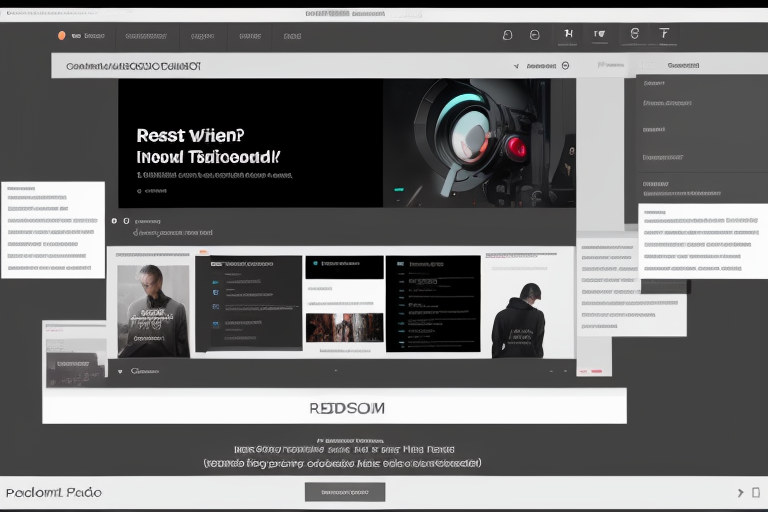The height and width of the screenshot is (512, 768).
Task: Open the dropdown arrow in the header bar
Action: click(x=517, y=65)
